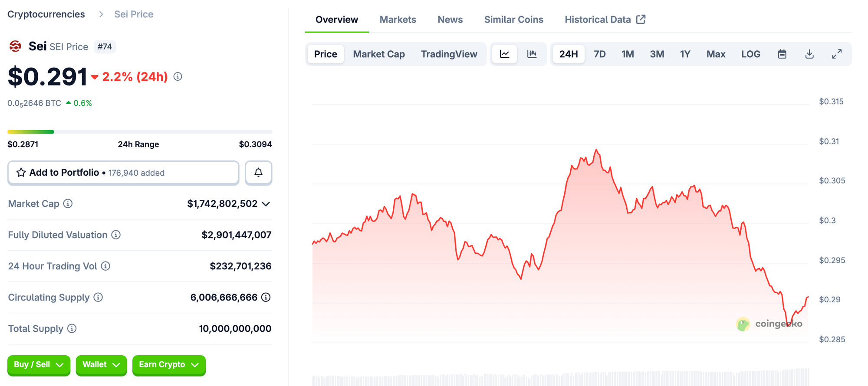Click the $232,701,236 trading volume value
The height and width of the screenshot is (386, 868).
click(x=240, y=266)
